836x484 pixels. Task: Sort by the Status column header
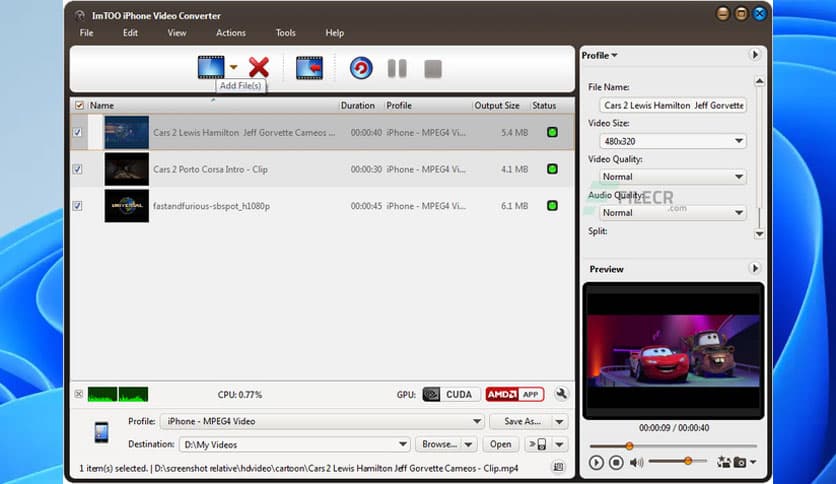point(544,106)
